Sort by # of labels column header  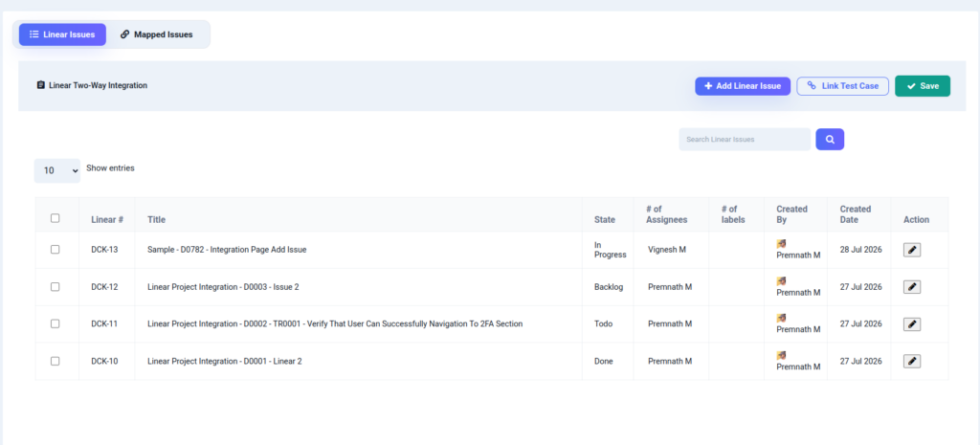click(x=733, y=214)
